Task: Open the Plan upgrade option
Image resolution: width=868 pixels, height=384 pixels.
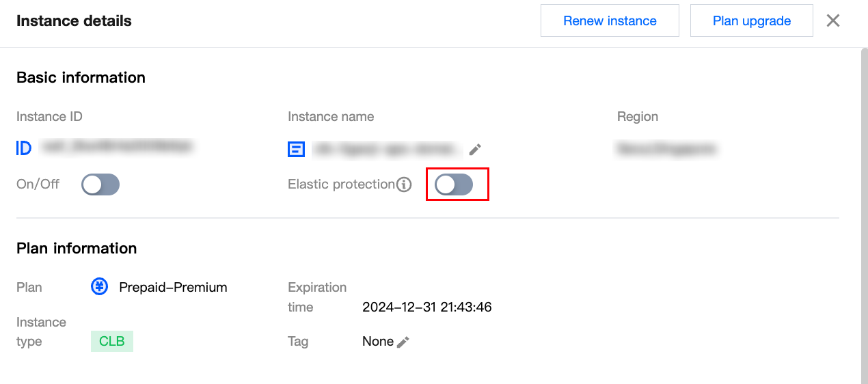Action: 751,21
